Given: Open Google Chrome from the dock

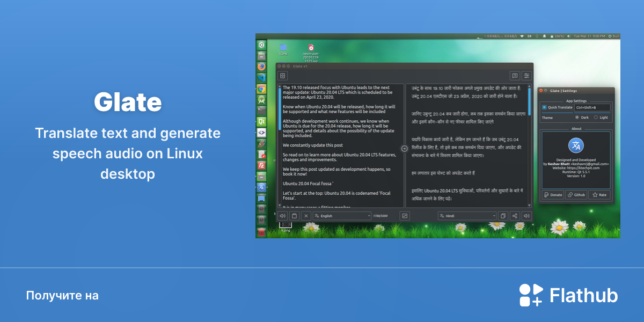Looking at the screenshot, I should pyautogui.click(x=261, y=89).
